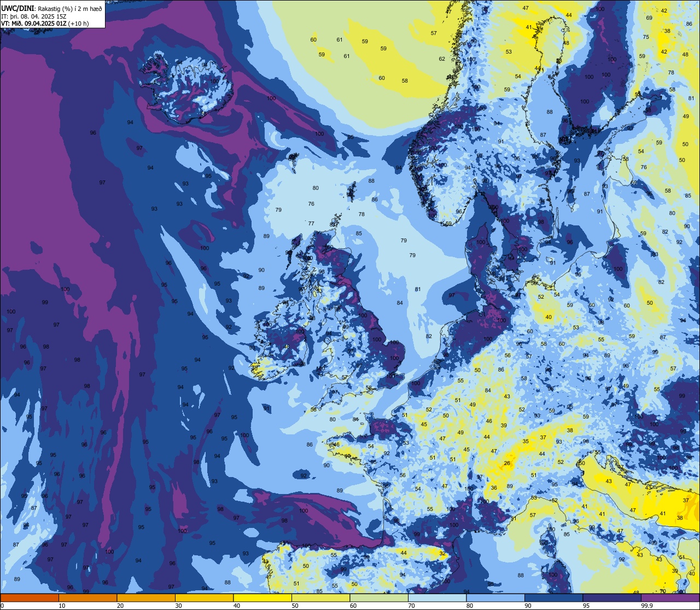Click the map value 32 near the bottom
Screen dimensions: 700x610
pos(442,554)
